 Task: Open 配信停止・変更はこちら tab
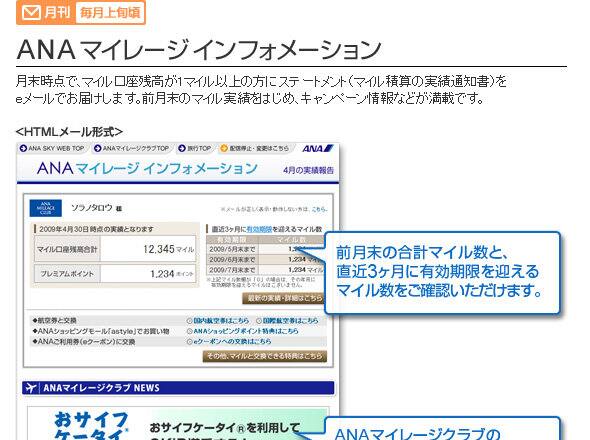click(x=255, y=148)
